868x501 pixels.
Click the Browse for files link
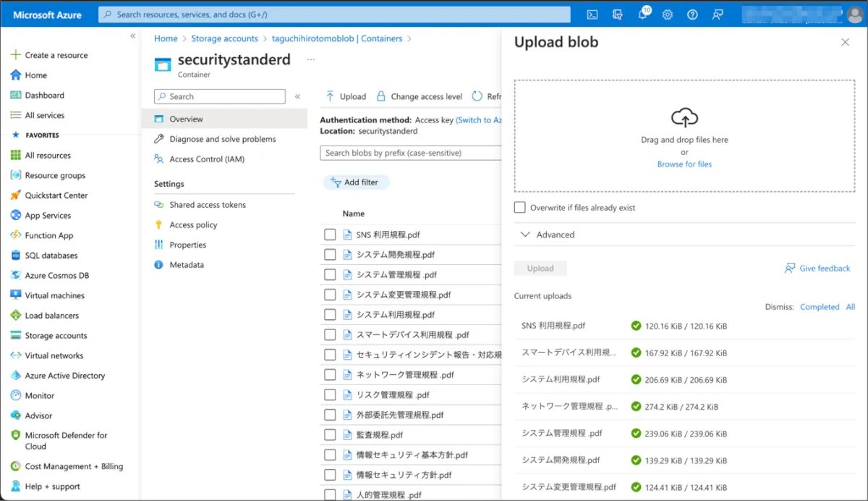click(x=684, y=164)
